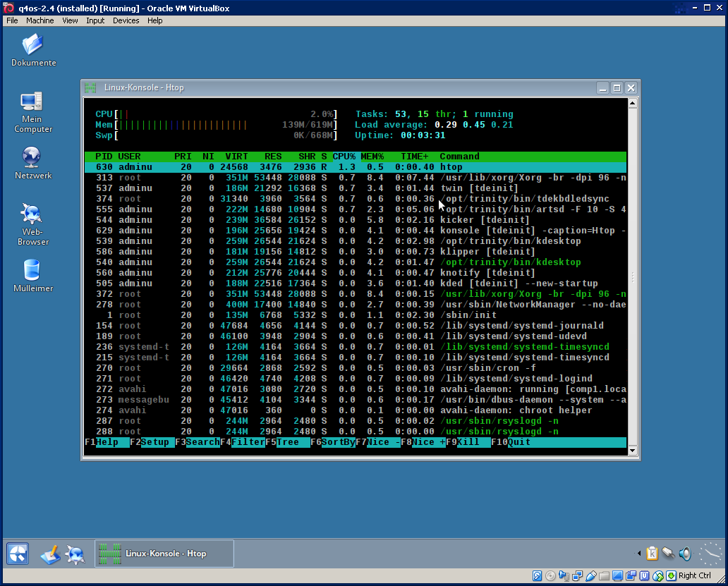Viewport: 728px width, 586px height.
Task: Sort processes by the MEM% column header
Action: click(372, 157)
